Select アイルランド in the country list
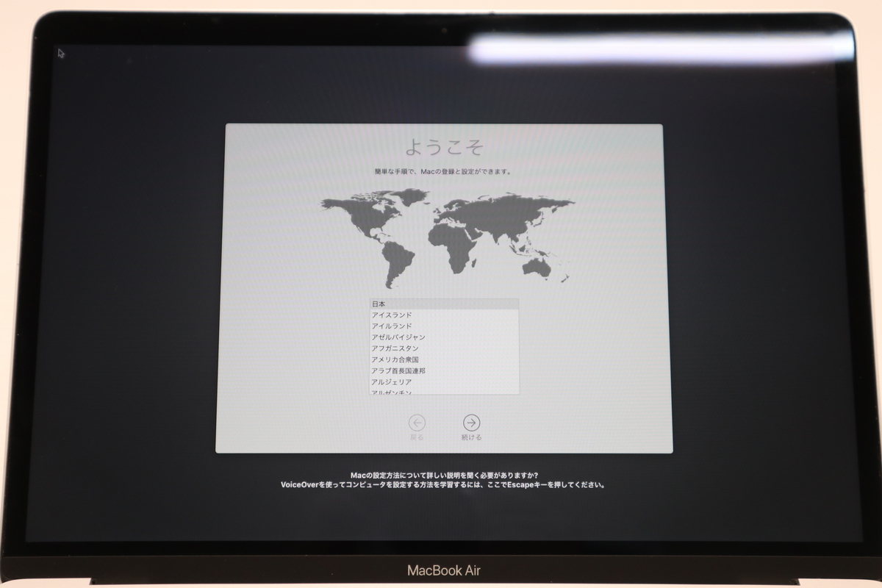The image size is (882, 588). [x=444, y=326]
